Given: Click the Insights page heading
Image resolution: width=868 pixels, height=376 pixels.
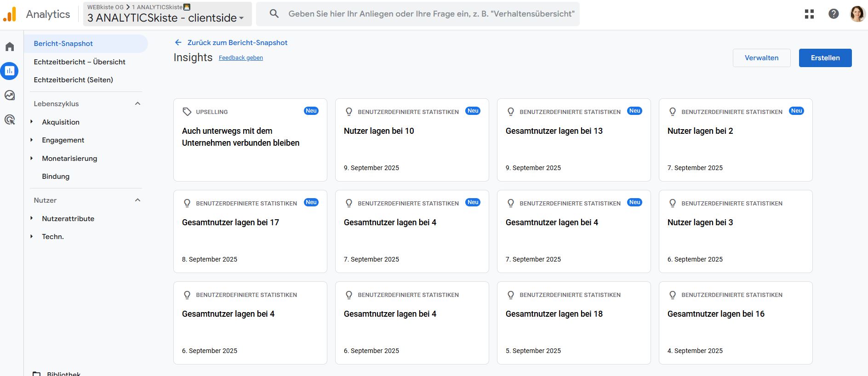Looking at the screenshot, I should [x=193, y=57].
